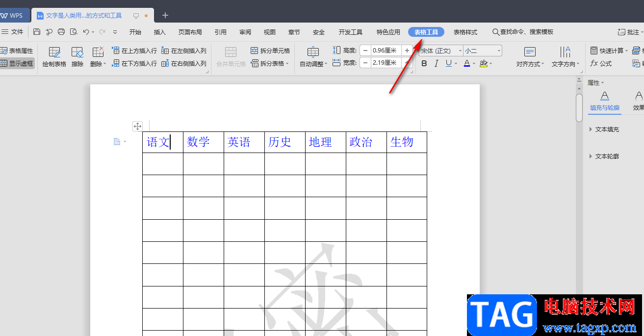The height and width of the screenshot is (336, 644).
Task: Click the table move handle
Action: coord(137,127)
